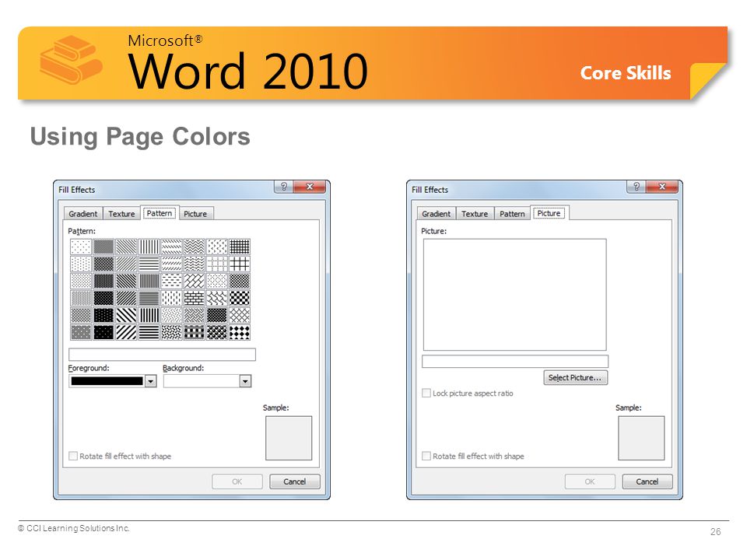This screenshot has width=747, height=560.
Task: Open Picture tab in left Fill Effects dialog
Action: (x=195, y=214)
